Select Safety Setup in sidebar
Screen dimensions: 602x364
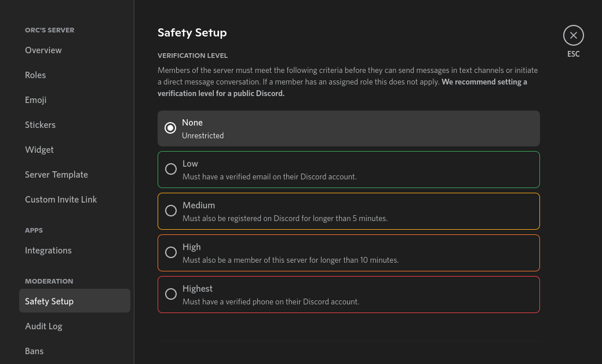(x=49, y=302)
